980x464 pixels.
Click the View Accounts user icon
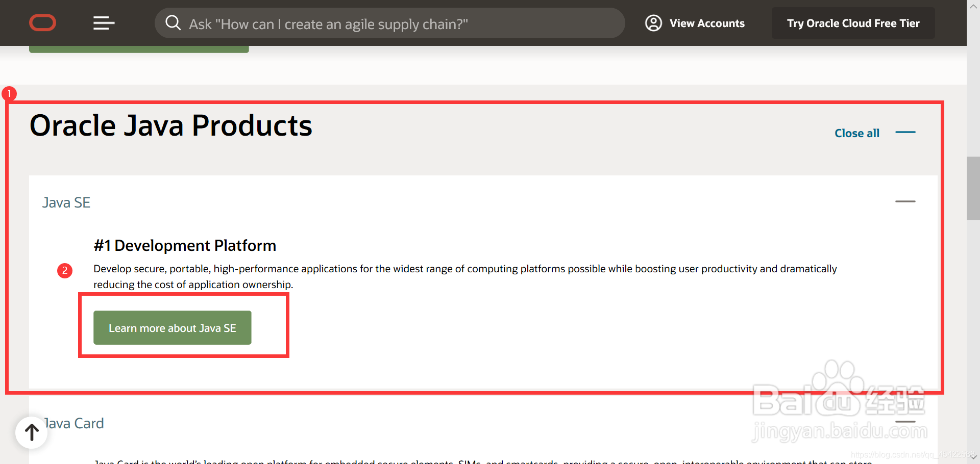coord(653,23)
